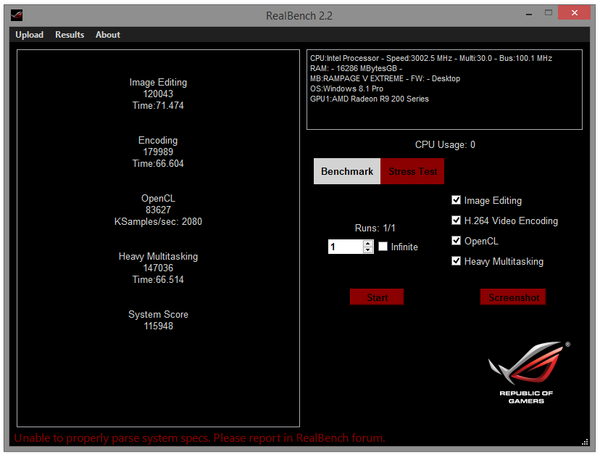Select the Heavy Multitasking score 147036
Screen dimensions: 600x457
(x=158, y=268)
